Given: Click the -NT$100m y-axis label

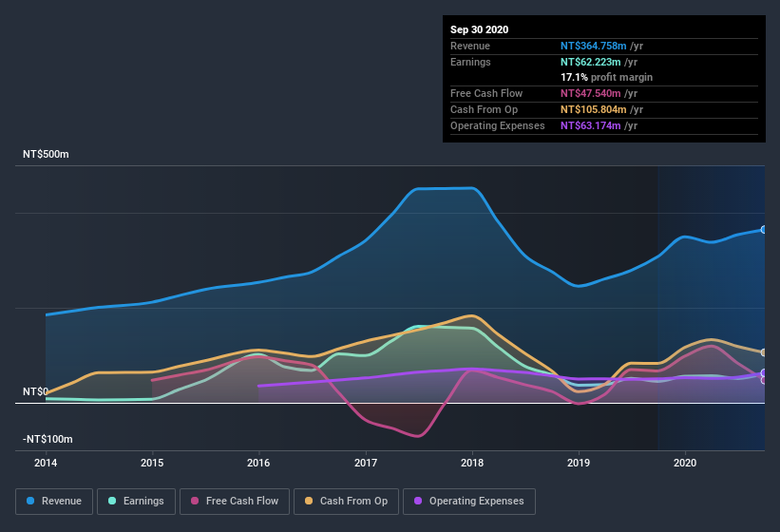Looking at the screenshot, I should (49, 440).
